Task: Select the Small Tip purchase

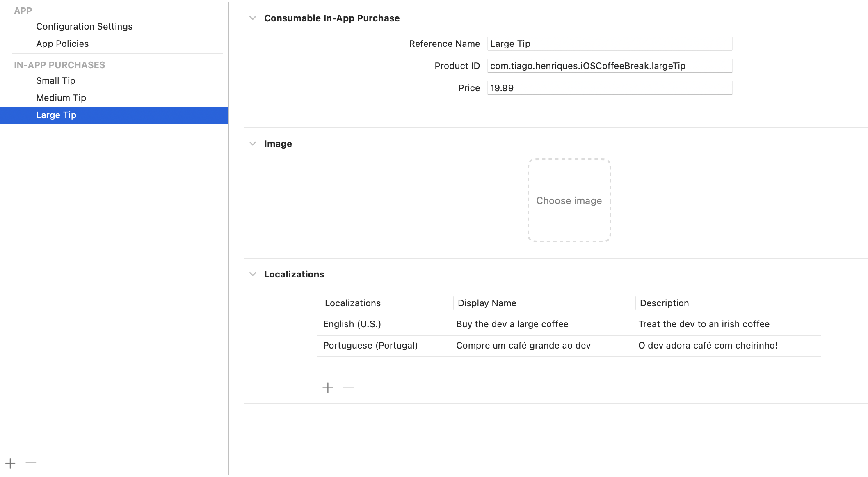Action: tap(56, 80)
